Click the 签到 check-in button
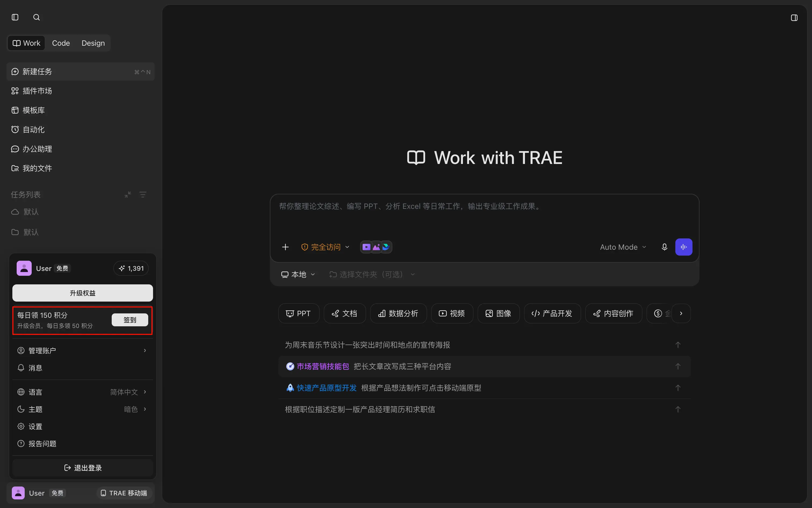The height and width of the screenshot is (508, 812). pyautogui.click(x=130, y=320)
